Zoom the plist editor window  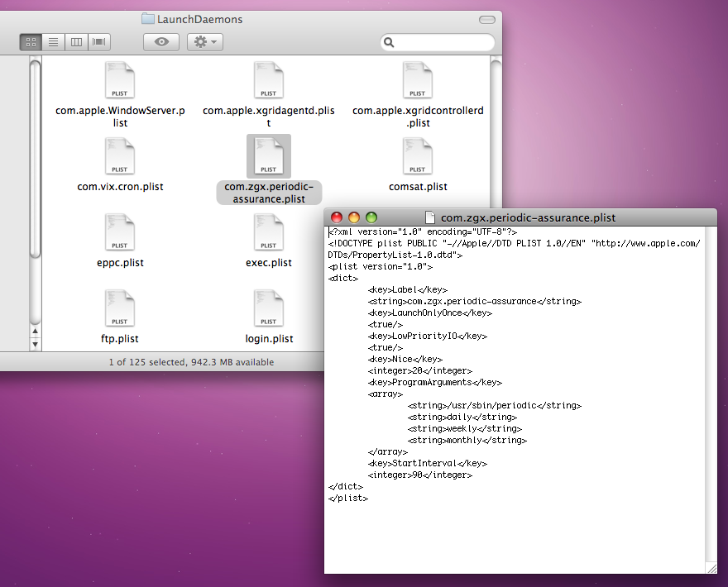point(371,217)
